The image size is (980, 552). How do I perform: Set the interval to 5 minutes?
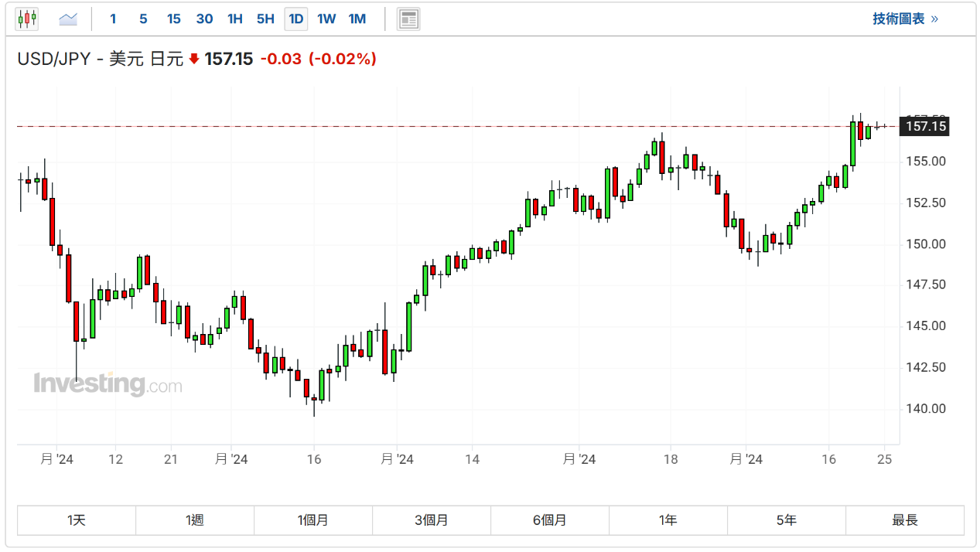pos(143,19)
